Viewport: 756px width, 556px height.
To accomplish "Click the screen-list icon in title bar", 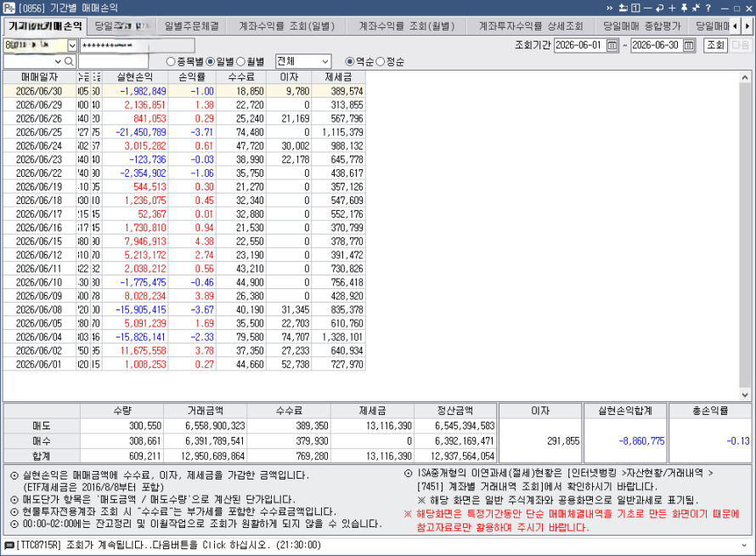I will click(623, 8).
